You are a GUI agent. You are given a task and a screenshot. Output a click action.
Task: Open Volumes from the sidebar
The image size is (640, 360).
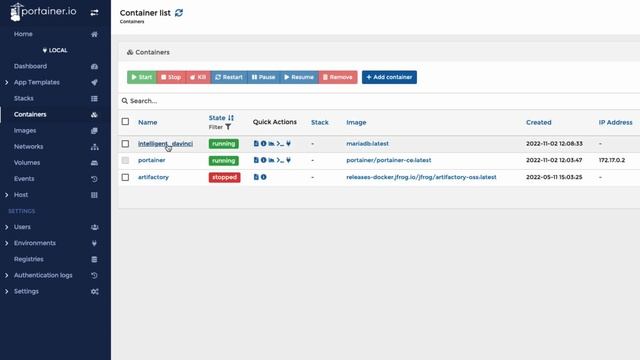(x=27, y=162)
